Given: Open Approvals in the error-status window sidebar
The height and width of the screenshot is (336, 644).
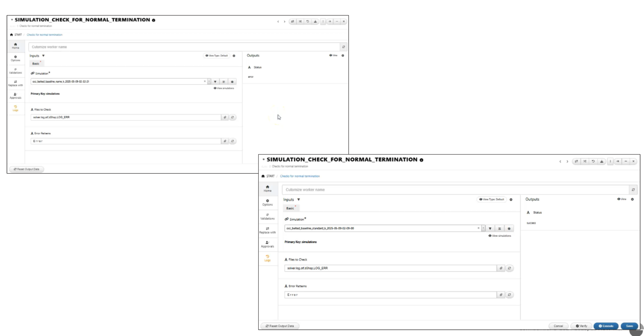Looking at the screenshot, I should pos(16,96).
